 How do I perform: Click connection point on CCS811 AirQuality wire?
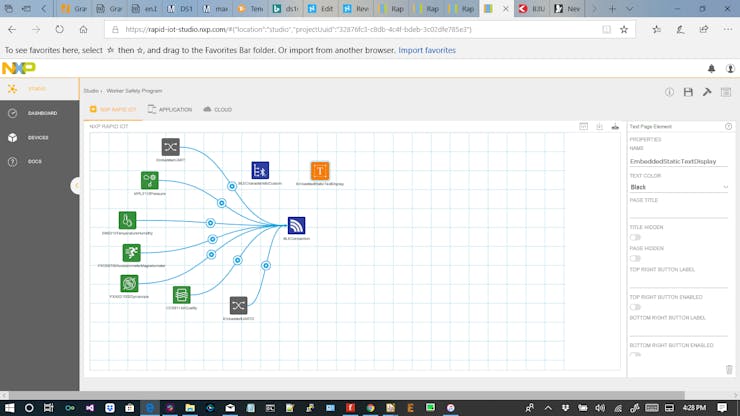tap(237, 260)
